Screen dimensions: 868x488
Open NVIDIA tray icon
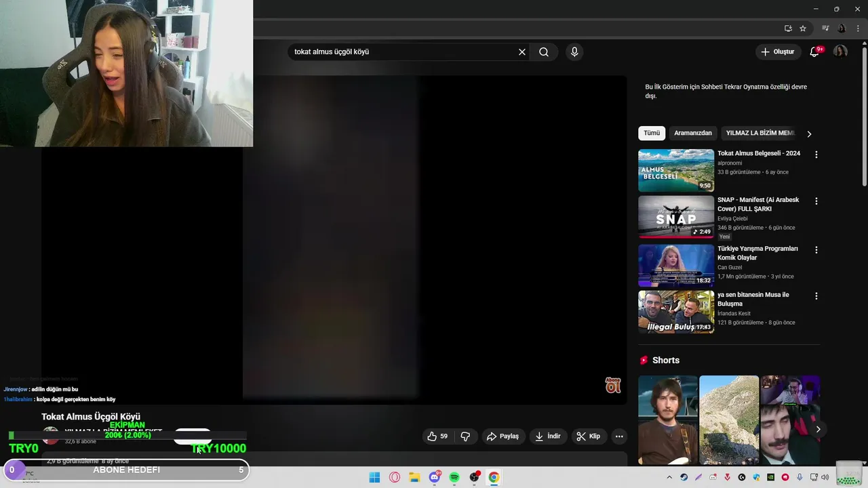(x=771, y=477)
